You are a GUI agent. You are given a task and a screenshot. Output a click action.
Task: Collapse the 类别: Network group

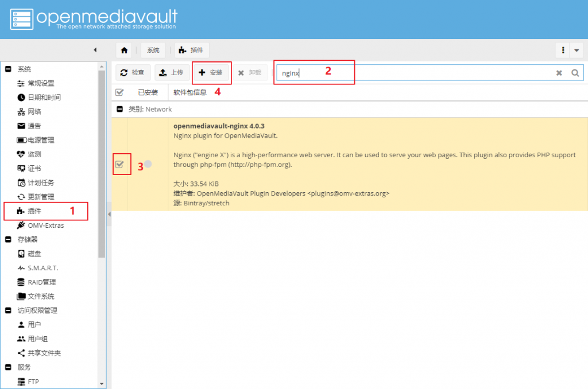click(120, 109)
